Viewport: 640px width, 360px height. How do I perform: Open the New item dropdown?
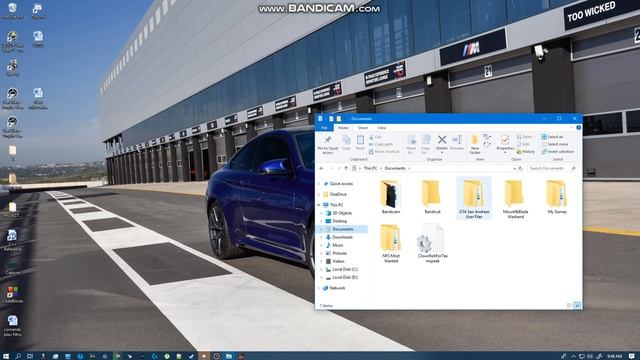tap(487, 137)
